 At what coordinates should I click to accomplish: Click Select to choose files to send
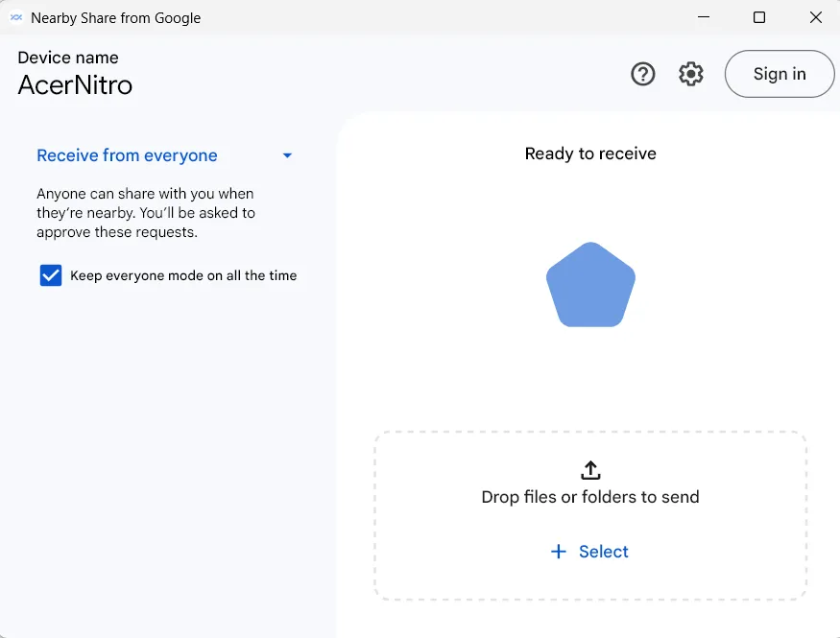(x=589, y=552)
